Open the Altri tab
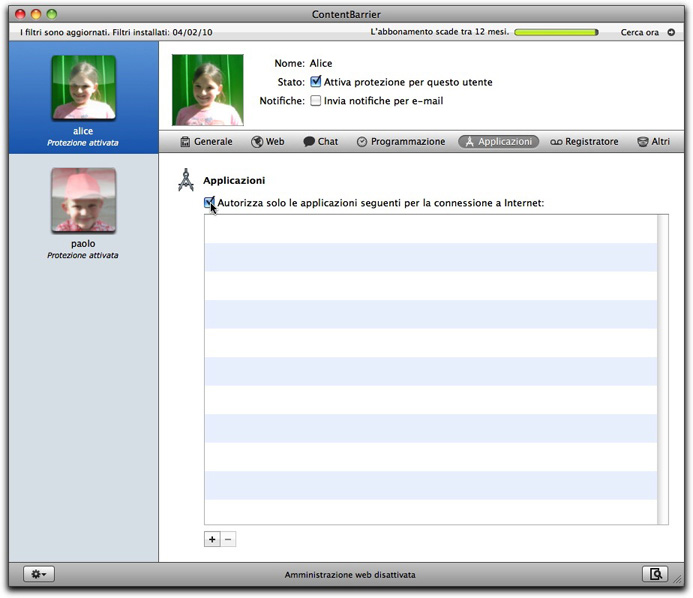This screenshot has height=598, width=693. [654, 141]
